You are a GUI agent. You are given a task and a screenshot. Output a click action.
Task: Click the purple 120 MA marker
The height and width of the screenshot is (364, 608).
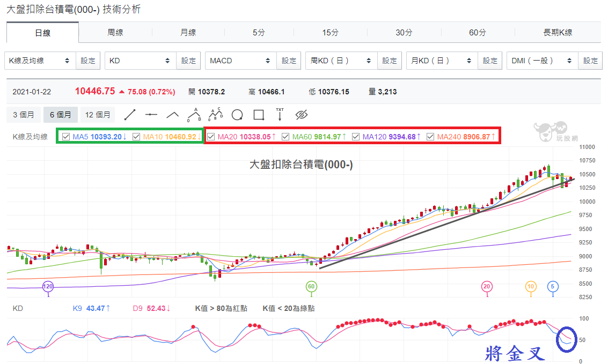(x=48, y=287)
